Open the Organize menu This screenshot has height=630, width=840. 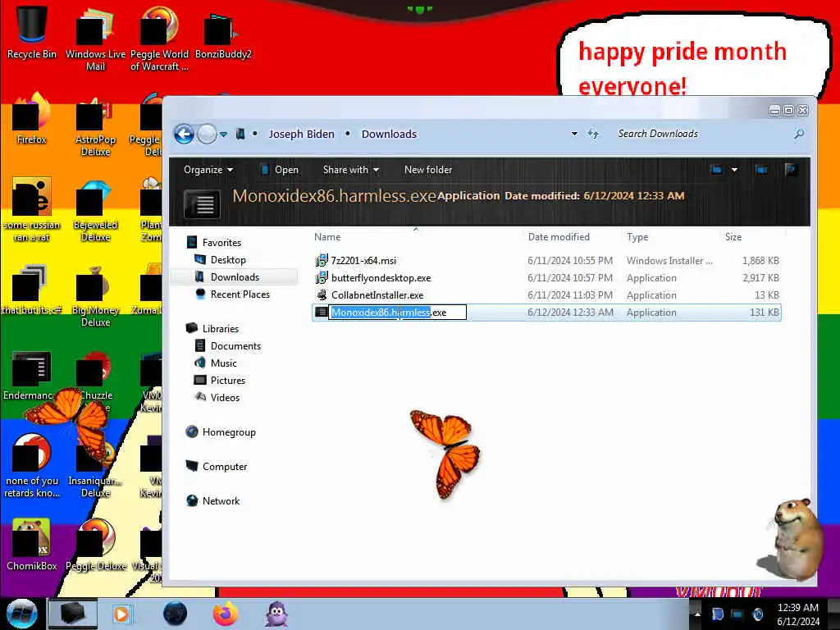coord(208,170)
